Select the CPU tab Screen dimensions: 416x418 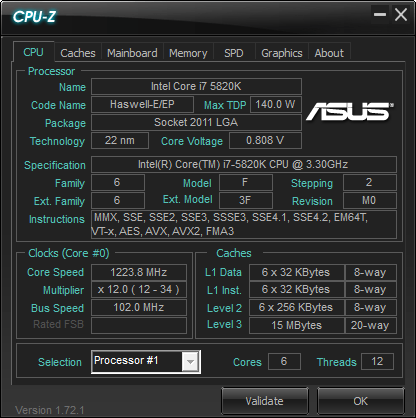click(x=33, y=52)
